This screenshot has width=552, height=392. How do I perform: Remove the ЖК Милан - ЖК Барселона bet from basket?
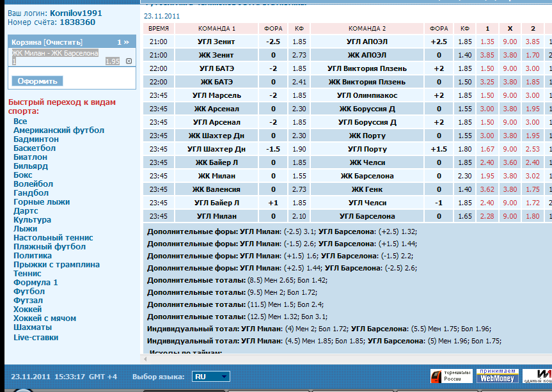click(x=129, y=61)
